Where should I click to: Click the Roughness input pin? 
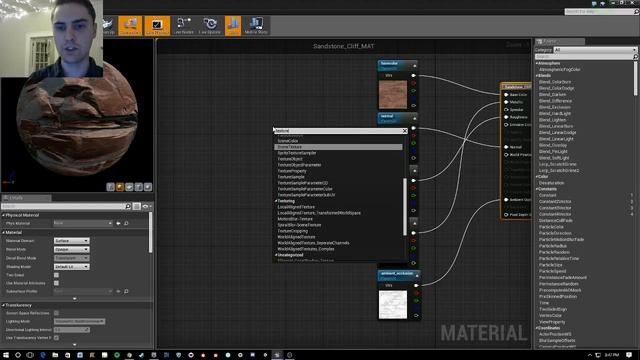tap(506, 117)
